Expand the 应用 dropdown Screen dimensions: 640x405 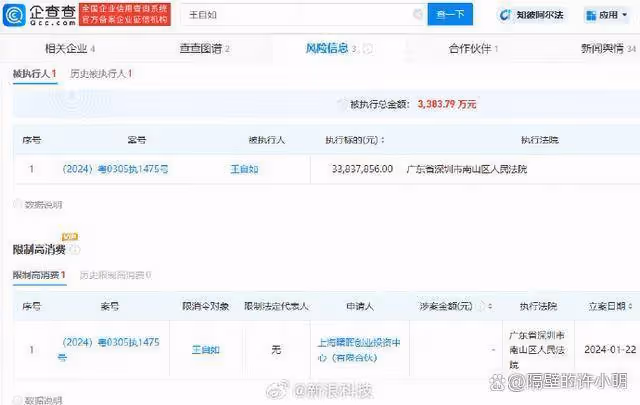coord(607,15)
